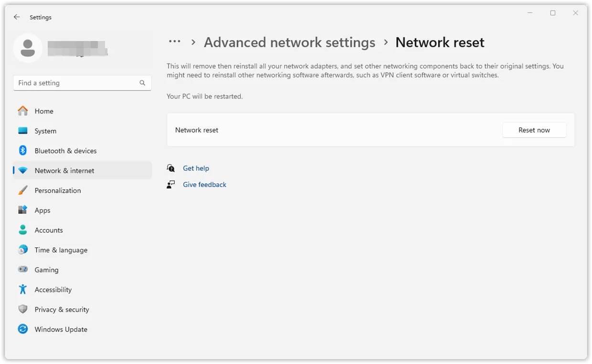Open the breadcrumb ellipsis menu

(175, 42)
